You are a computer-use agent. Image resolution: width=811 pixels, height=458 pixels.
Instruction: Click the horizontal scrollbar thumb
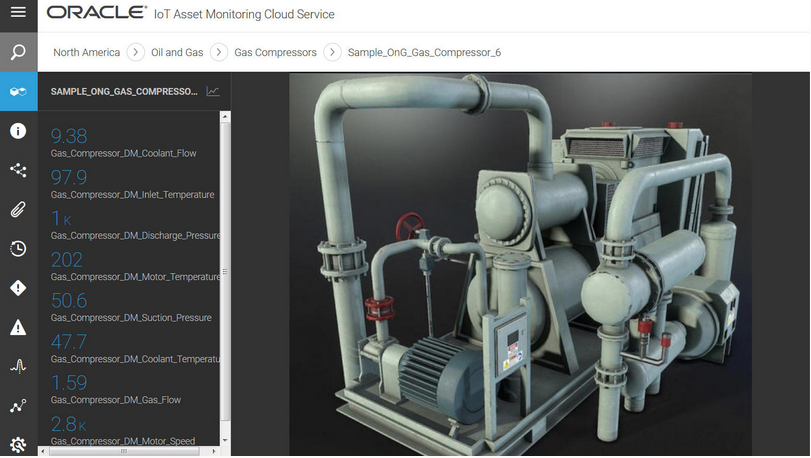pos(124,451)
